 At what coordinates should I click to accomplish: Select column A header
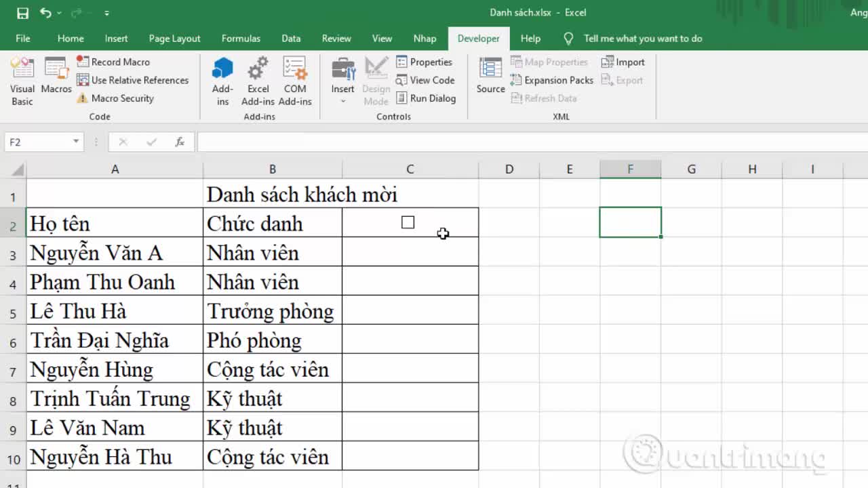pyautogui.click(x=115, y=169)
